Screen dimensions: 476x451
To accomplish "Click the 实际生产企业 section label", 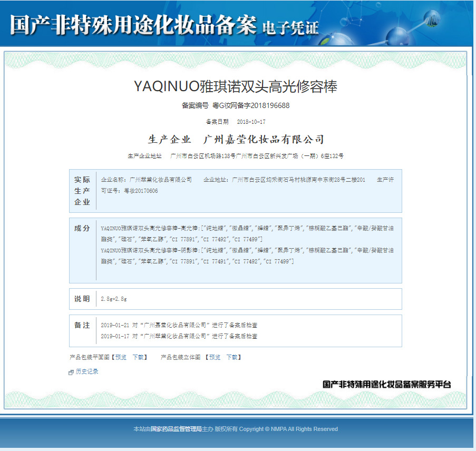I will (x=82, y=191).
